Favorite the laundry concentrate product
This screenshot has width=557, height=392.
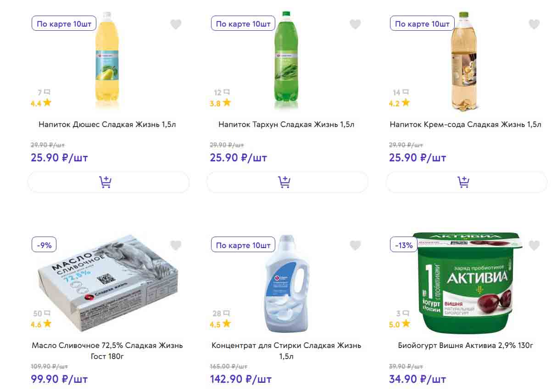click(355, 246)
